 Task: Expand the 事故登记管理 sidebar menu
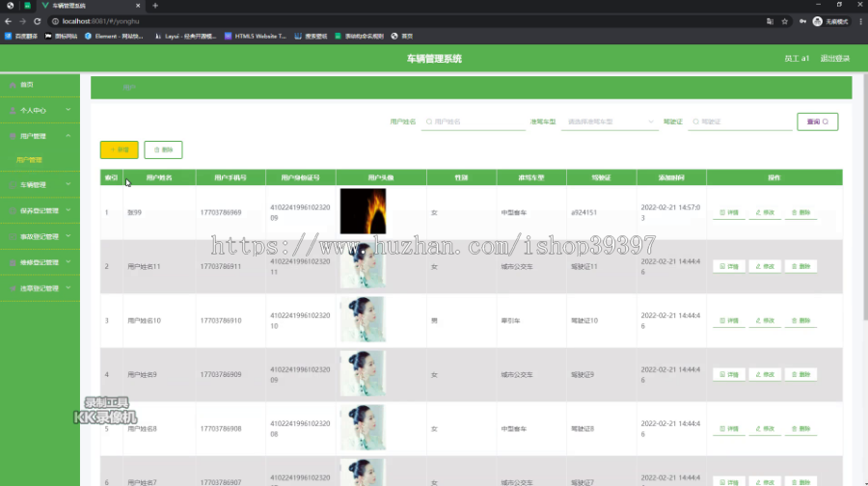40,236
